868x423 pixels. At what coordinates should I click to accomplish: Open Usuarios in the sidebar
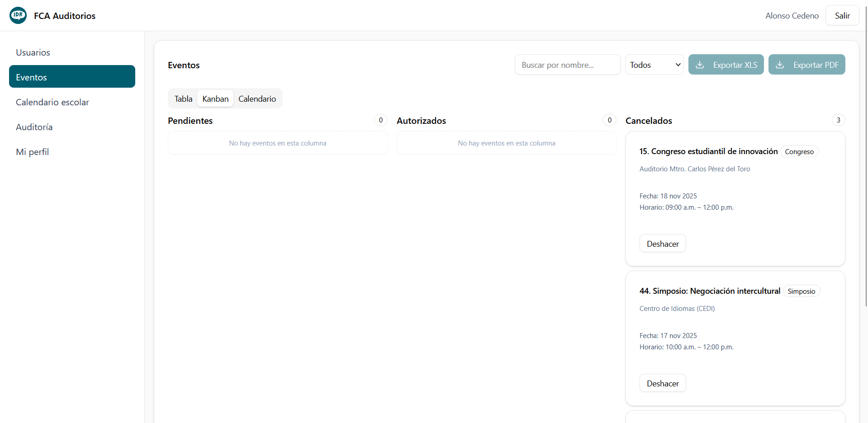click(72, 52)
